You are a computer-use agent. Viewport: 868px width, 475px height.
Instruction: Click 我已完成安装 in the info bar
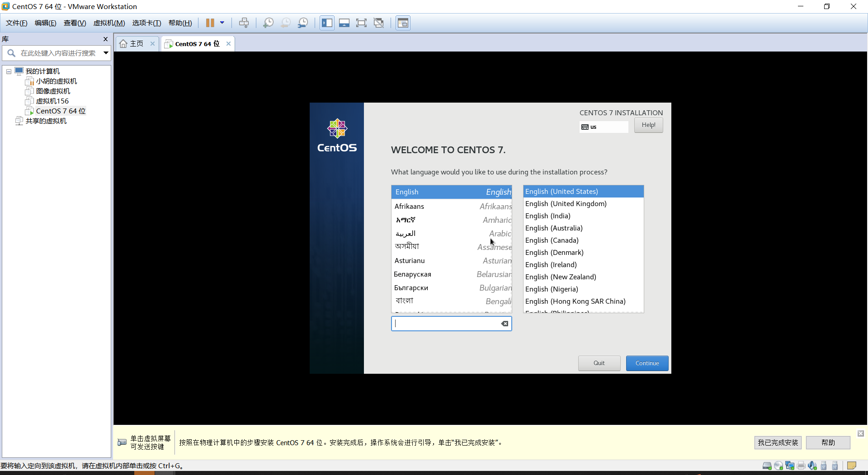coord(778,443)
